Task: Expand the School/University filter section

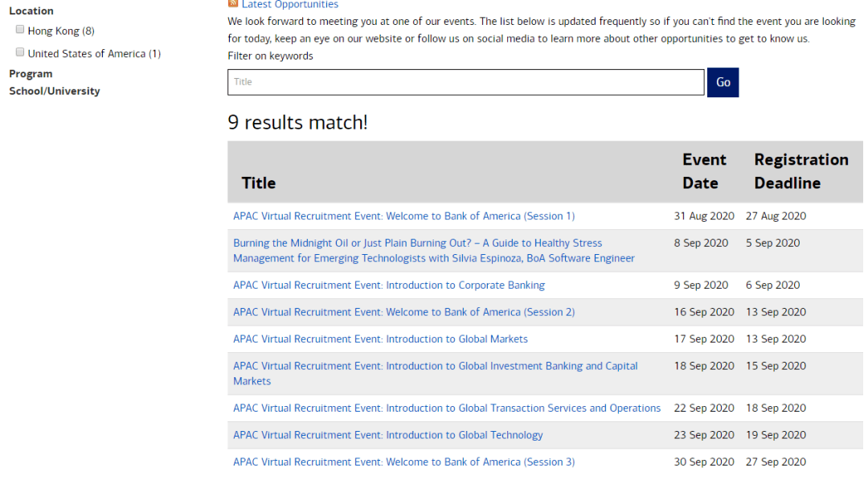Action: tap(55, 91)
